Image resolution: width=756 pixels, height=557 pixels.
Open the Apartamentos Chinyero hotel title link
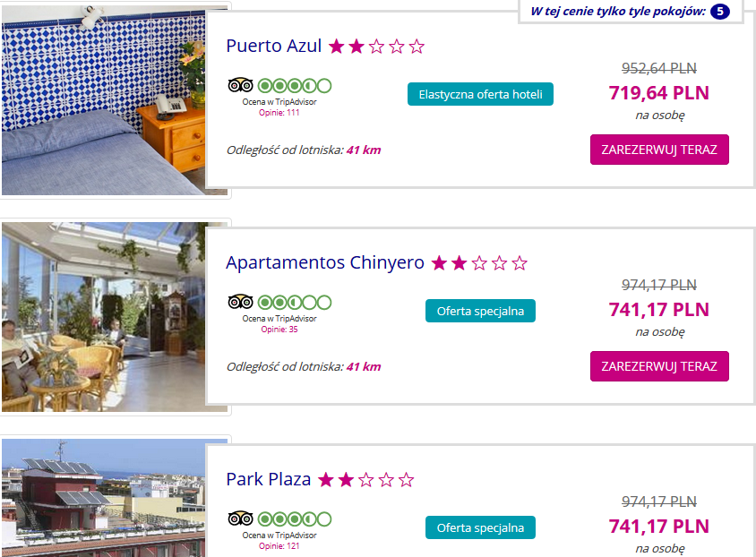[325, 262]
